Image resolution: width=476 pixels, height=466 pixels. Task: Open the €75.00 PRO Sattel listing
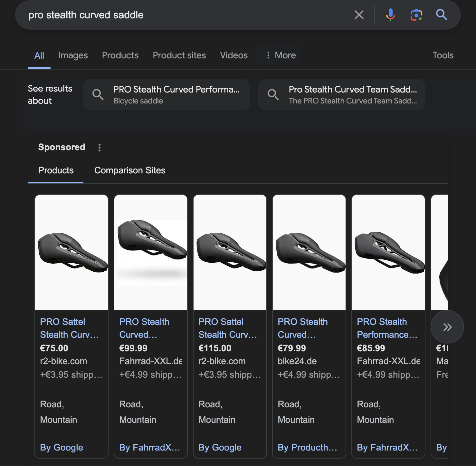pos(69,328)
